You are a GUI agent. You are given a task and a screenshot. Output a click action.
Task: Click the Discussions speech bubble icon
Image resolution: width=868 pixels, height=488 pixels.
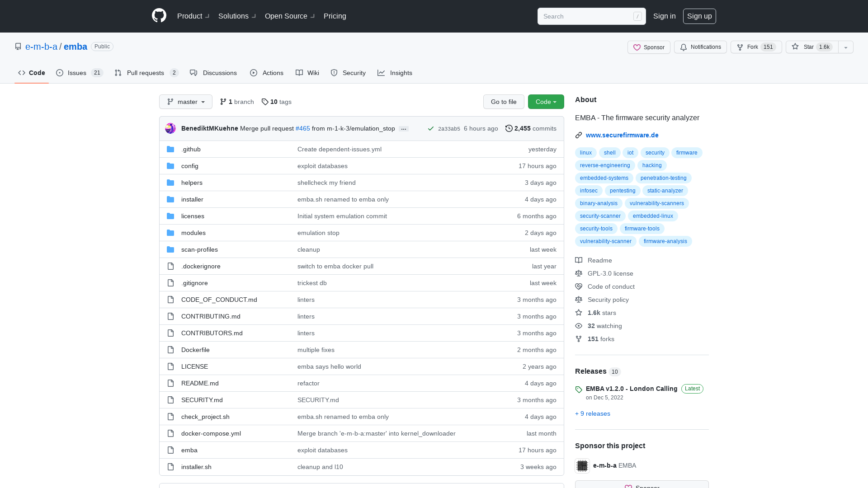click(193, 73)
